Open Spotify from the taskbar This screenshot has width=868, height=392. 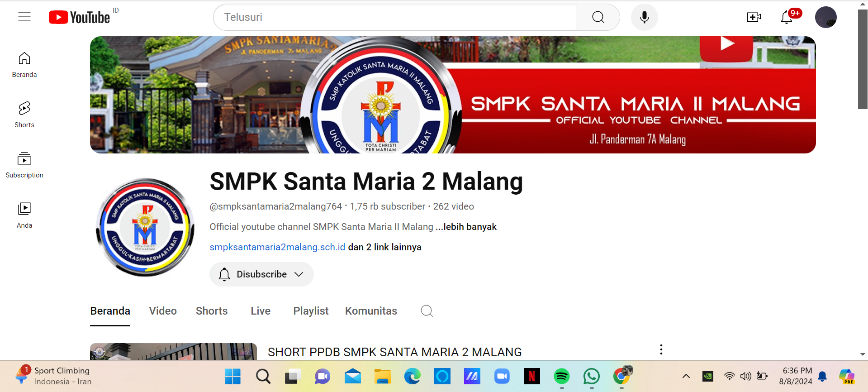[x=561, y=376]
